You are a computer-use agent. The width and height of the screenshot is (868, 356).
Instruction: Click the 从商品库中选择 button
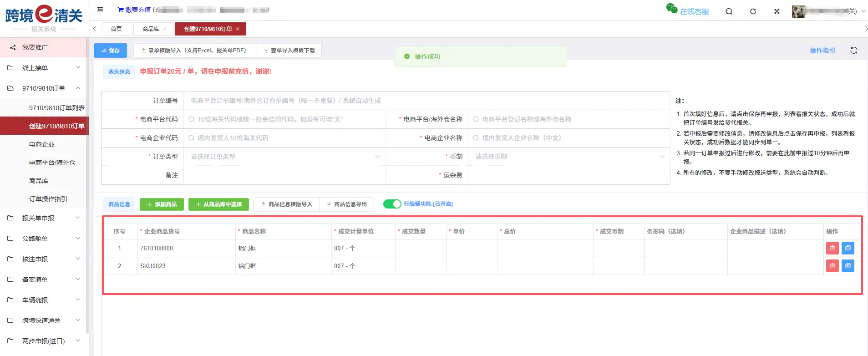(218, 204)
